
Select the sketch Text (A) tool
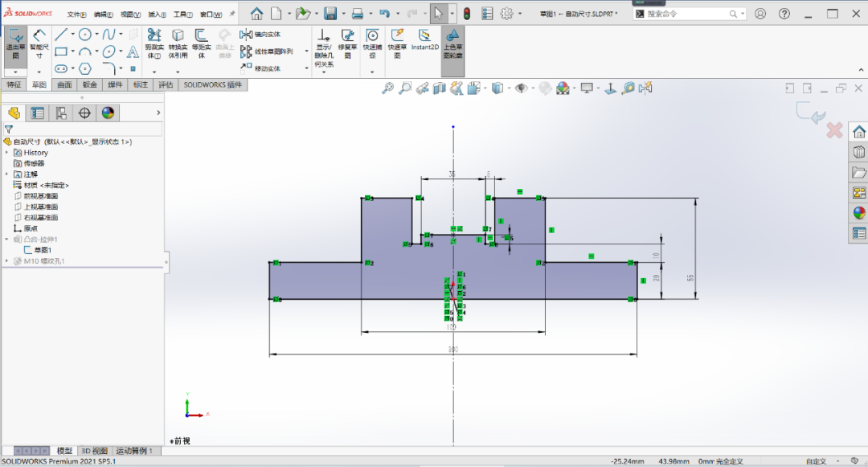(133, 52)
